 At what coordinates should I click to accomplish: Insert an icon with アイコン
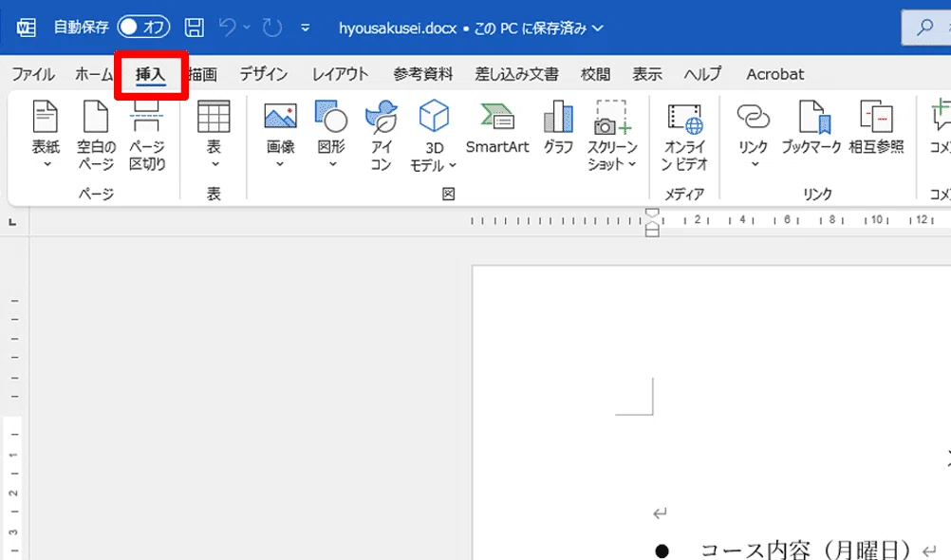[382, 136]
